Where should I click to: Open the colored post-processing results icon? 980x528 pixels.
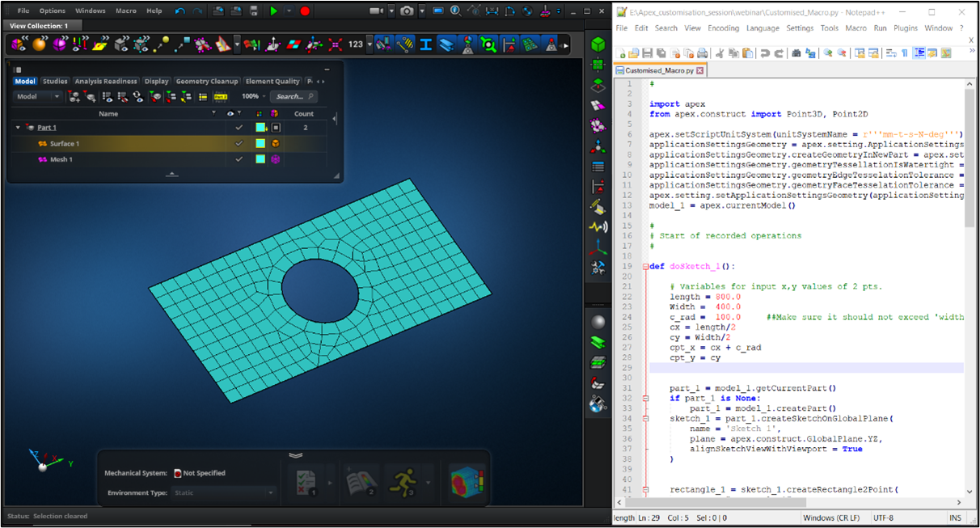(x=467, y=482)
